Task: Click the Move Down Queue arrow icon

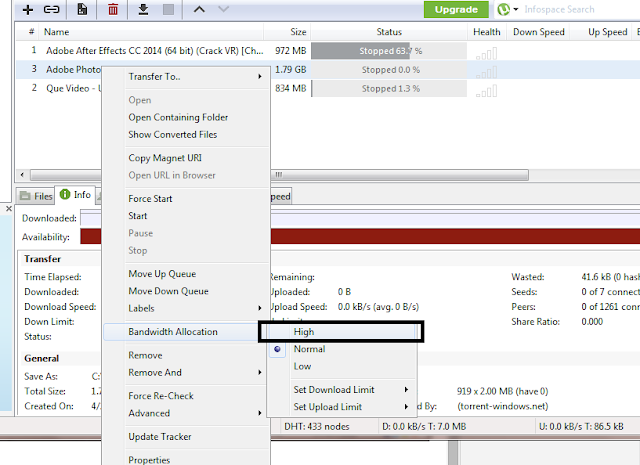Action: [223, 9]
